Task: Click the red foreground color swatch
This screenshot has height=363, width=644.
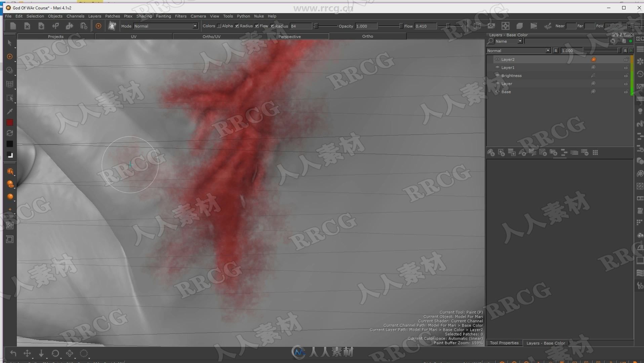Action: coord(10,122)
